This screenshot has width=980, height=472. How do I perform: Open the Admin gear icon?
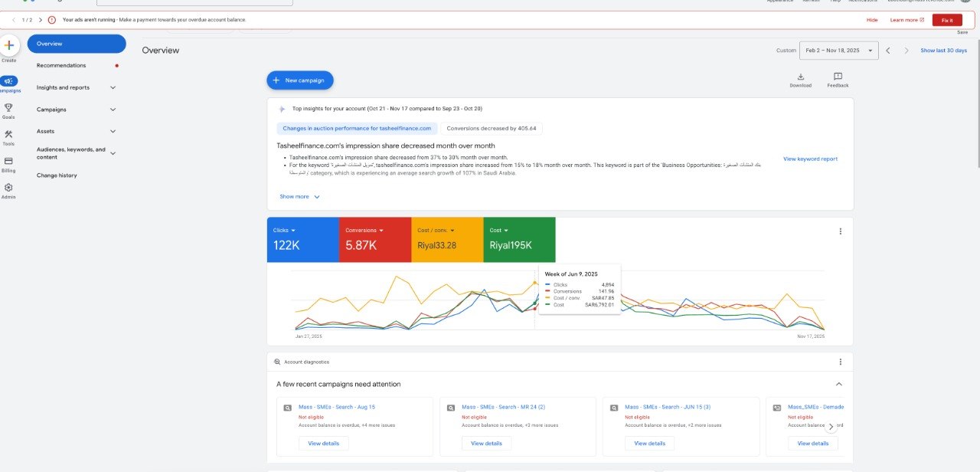coord(8,188)
